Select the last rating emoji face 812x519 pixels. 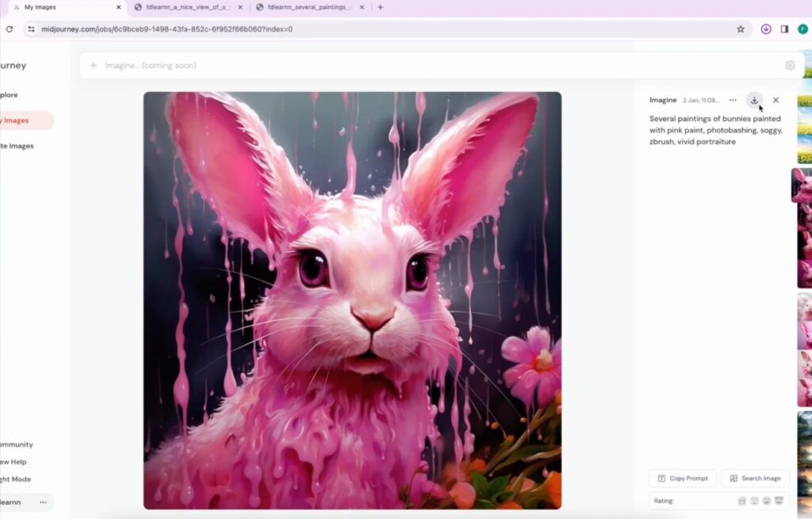(x=779, y=500)
